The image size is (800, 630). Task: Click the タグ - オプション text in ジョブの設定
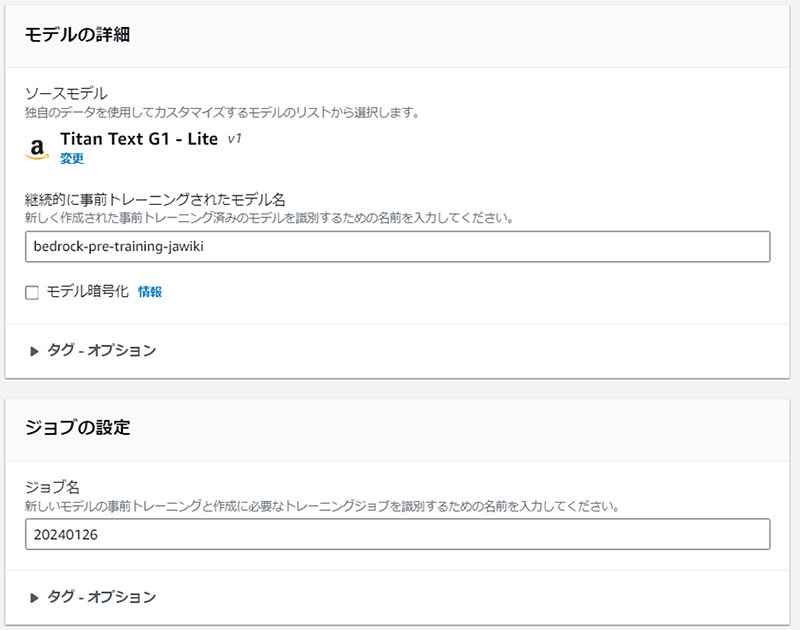tap(102, 597)
